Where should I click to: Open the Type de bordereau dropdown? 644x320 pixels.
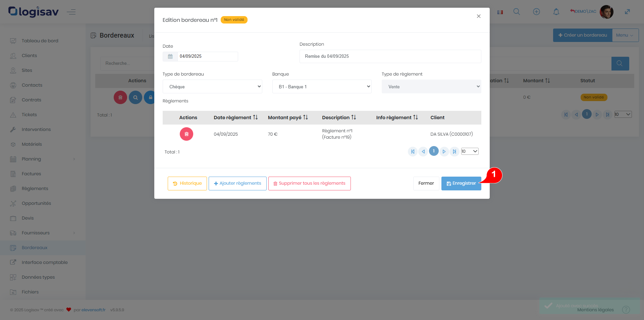212,87
